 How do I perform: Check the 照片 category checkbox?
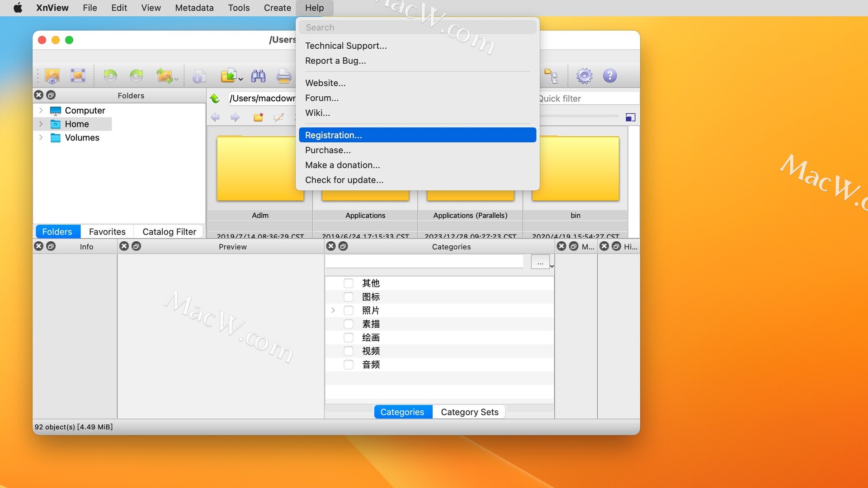349,310
